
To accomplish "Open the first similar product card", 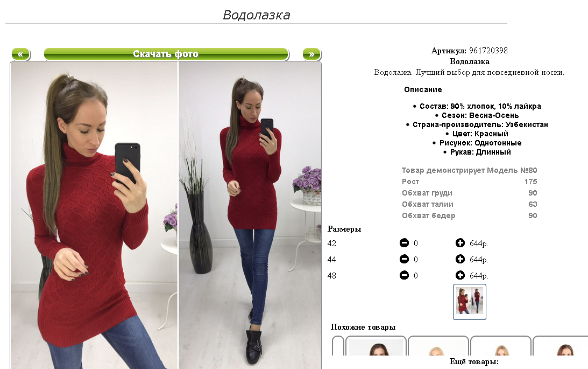I will tap(376, 346).
